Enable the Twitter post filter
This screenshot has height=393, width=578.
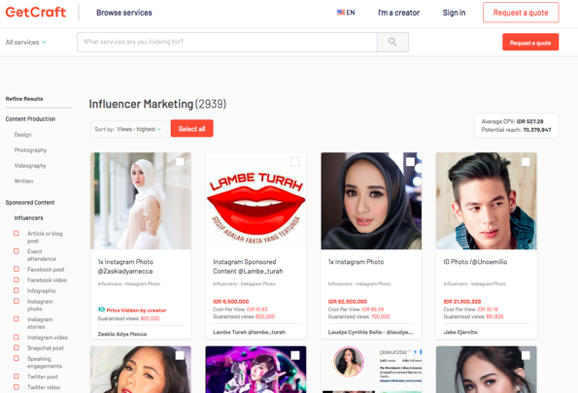pyautogui.click(x=16, y=376)
